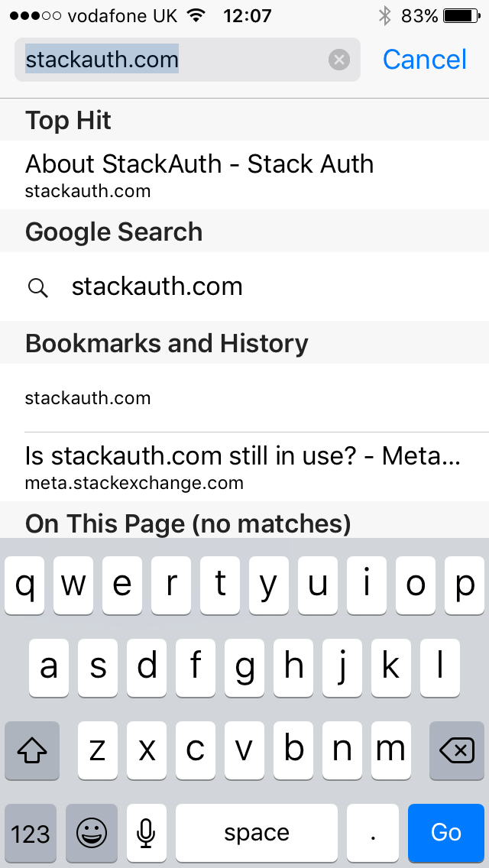Tap the microphone dictation key
Image resolution: width=489 pixels, height=868 pixels.
click(x=147, y=832)
